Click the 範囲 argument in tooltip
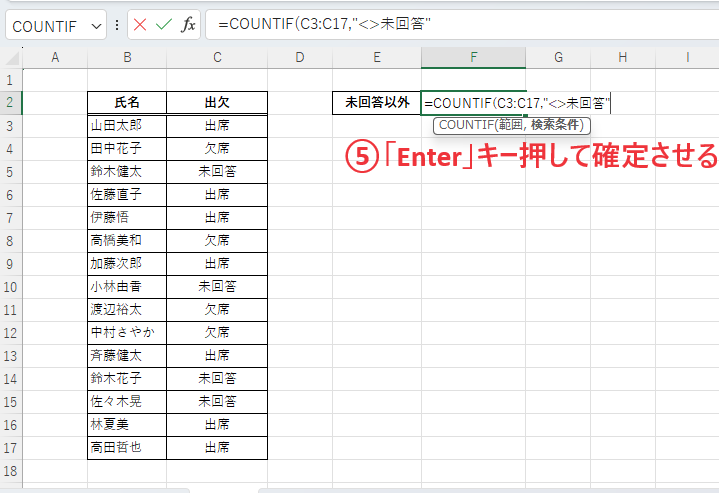Viewport: 719px width, 493px height. click(x=510, y=125)
